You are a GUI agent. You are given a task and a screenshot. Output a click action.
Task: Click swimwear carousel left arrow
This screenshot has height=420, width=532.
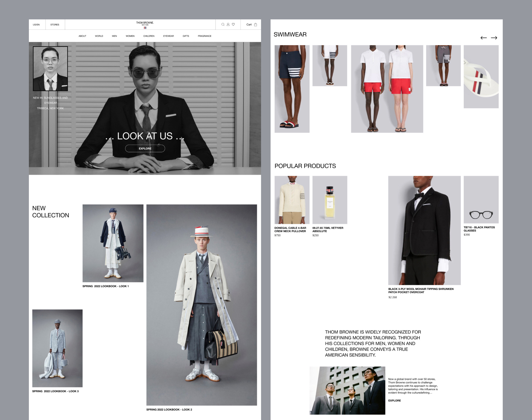click(x=483, y=38)
